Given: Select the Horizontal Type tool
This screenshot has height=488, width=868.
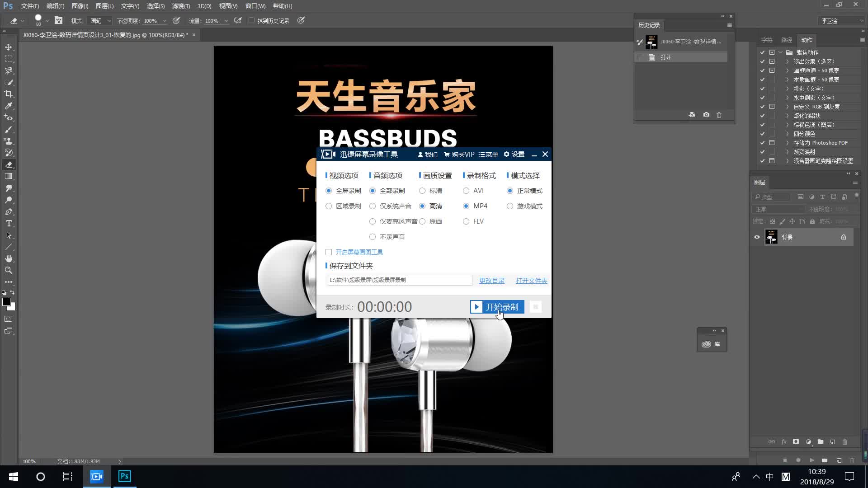Looking at the screenshot, I should point(9,223).
